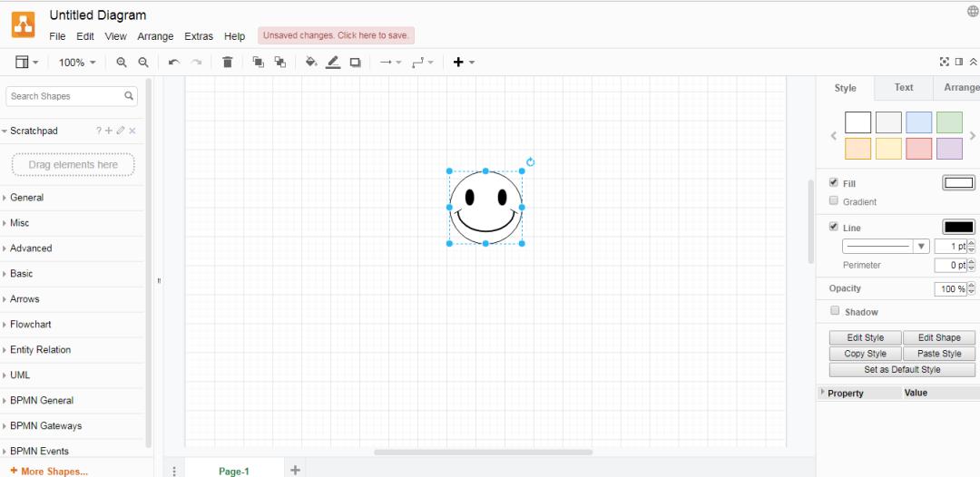Click the canvas horizontal scrollbar

click(x=483, y=452)
